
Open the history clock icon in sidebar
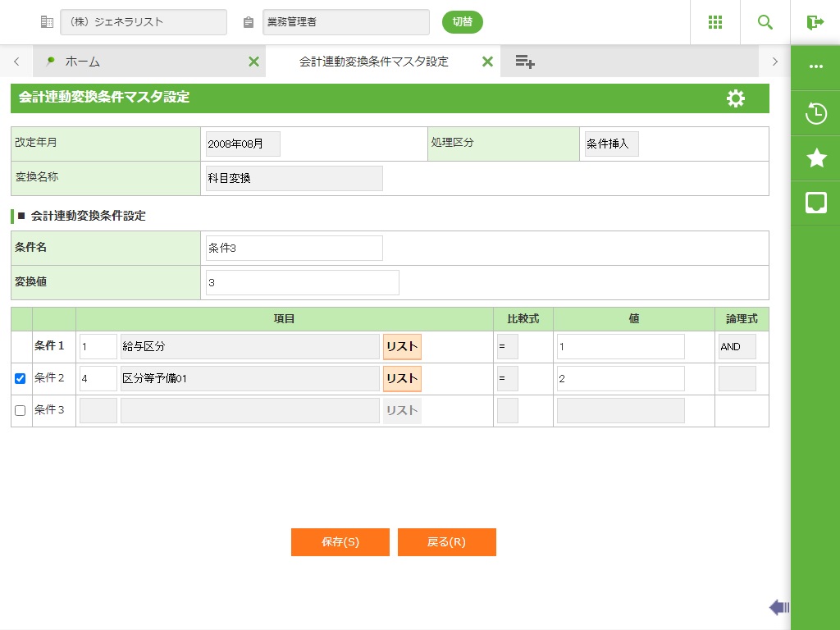tap(816, 113)
